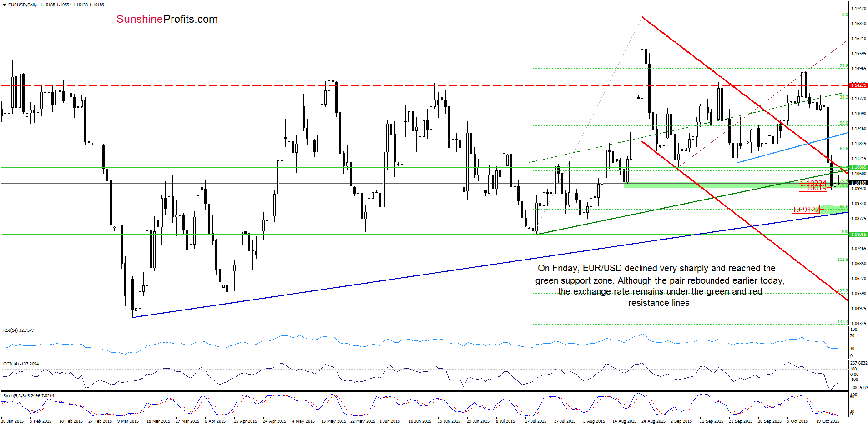The width and height of the screenshot is (868, 425).
Task: Click the 29 Jun 2015 date label
Action: 479,421
